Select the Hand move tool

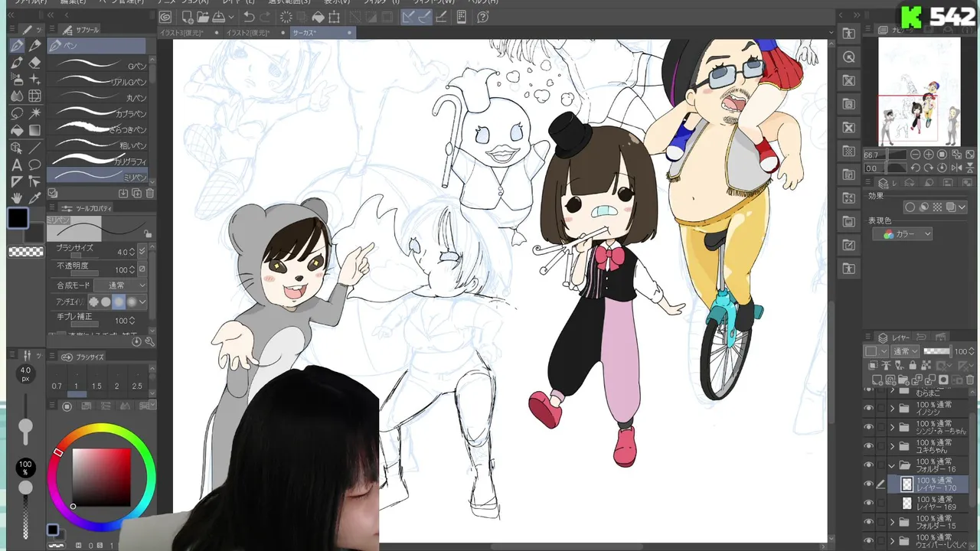pyautogui.click(x=16, y=198)
